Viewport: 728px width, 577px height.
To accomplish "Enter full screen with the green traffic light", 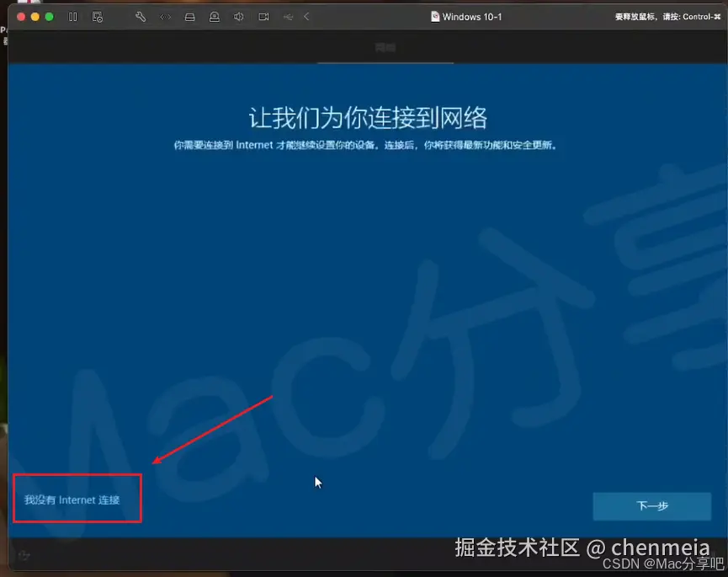I will tap(49, 15).
